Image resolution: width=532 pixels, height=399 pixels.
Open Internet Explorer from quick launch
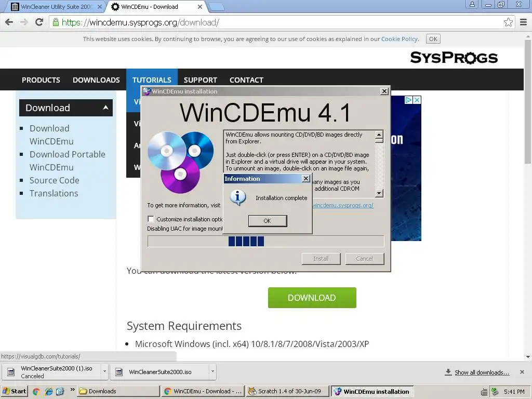pyautogui.click(x=48, y=392)
